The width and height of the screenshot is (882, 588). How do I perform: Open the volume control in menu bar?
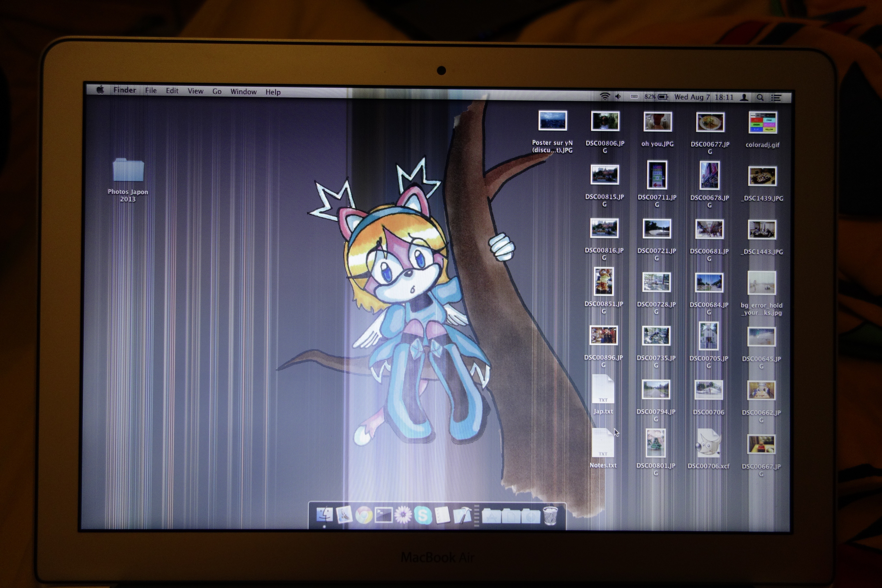pyautogui.click(x=618, y=96)
